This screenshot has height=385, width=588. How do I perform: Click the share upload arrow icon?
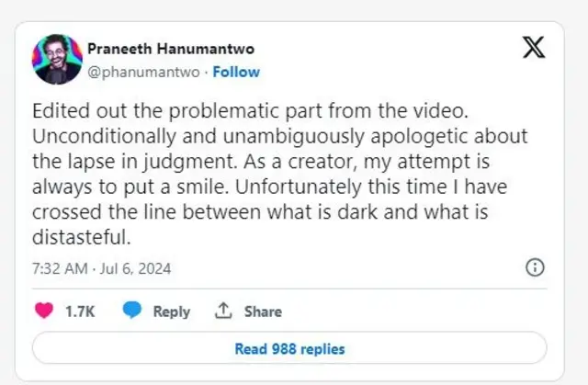click(223, 311)
